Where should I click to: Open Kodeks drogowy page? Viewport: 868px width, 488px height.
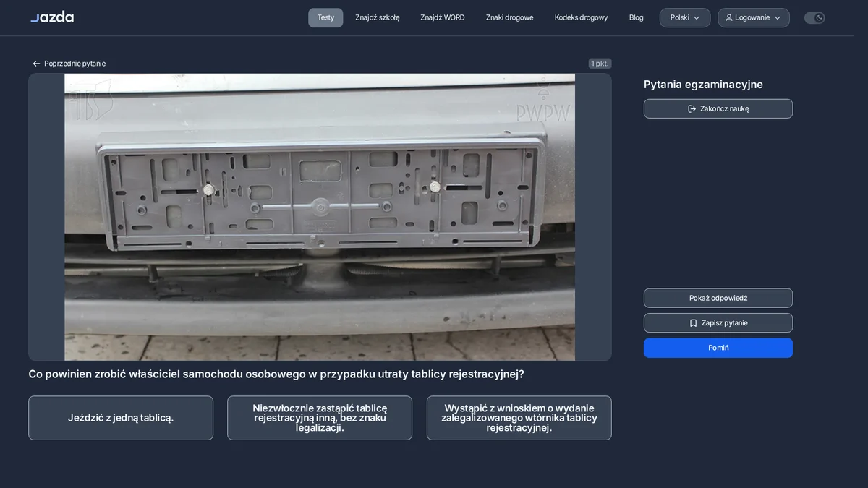pos(582,17)
